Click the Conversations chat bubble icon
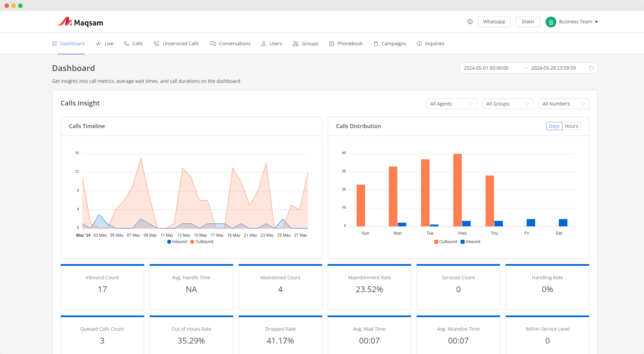The width and height of the screenshot is (644, 354). click(213, 44)
